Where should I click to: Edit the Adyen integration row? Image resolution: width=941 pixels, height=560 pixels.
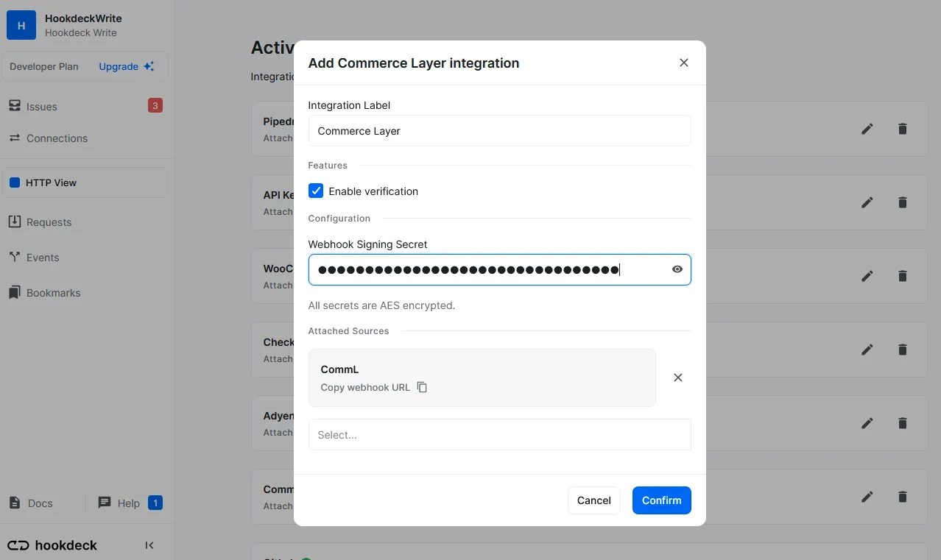click(x=867, y=423)
